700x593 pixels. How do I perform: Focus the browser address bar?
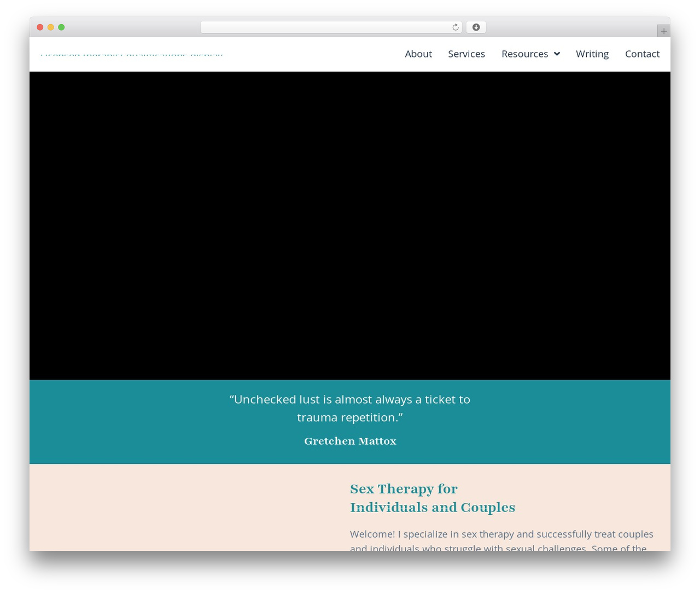point(331,27)
